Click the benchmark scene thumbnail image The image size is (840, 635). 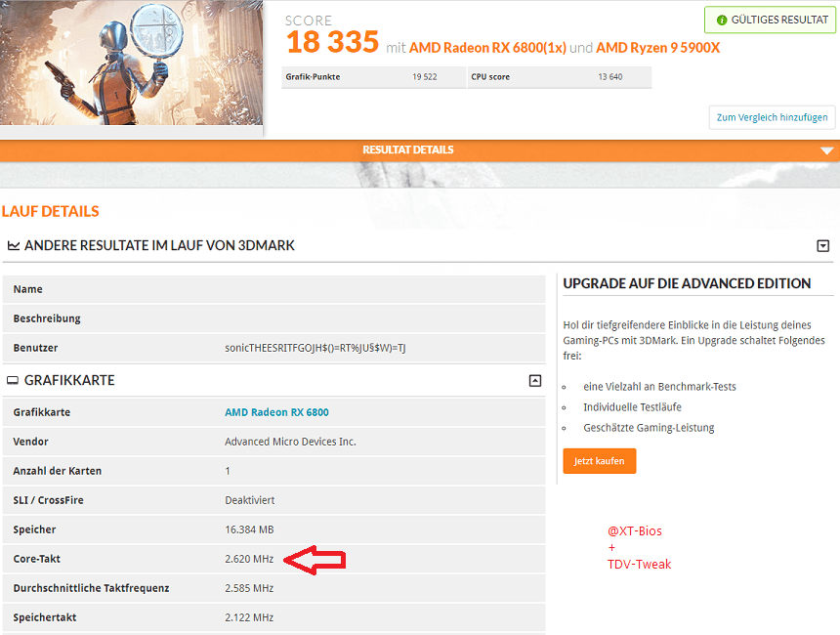[x=131, y=63]
